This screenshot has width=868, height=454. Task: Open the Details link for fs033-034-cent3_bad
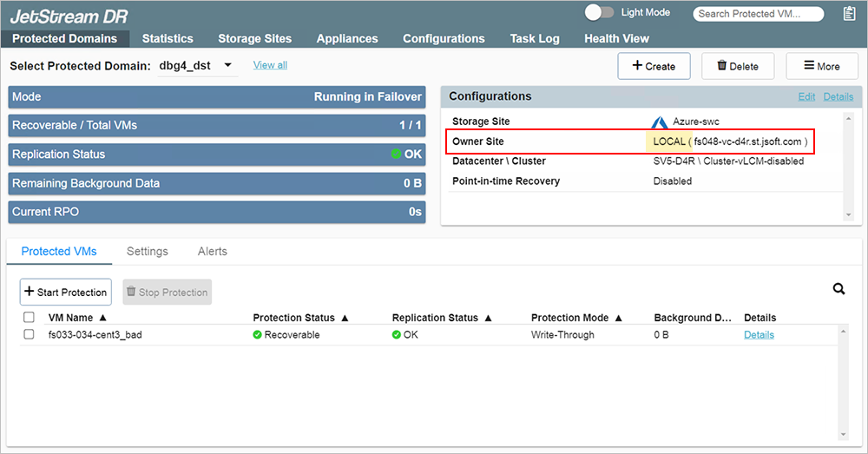click(x=759, y=335)
